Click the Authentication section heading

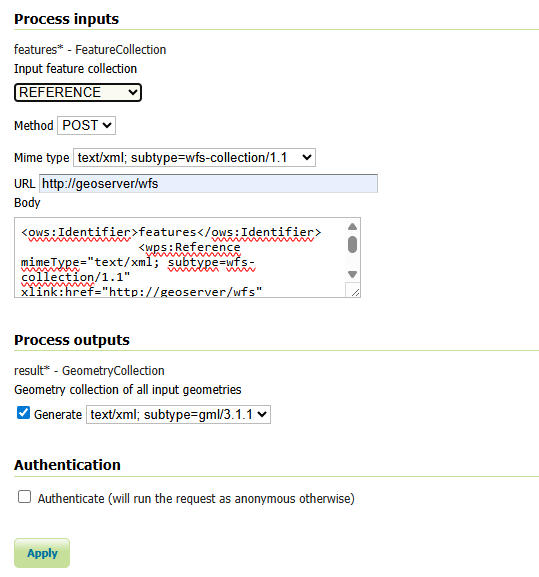[x=67, y=465]
